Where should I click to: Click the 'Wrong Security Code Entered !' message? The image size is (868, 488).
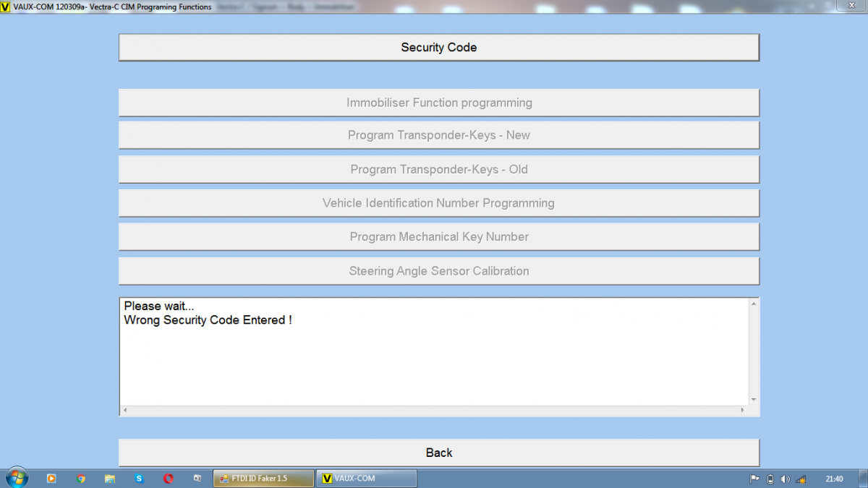[x=208, y=320]
